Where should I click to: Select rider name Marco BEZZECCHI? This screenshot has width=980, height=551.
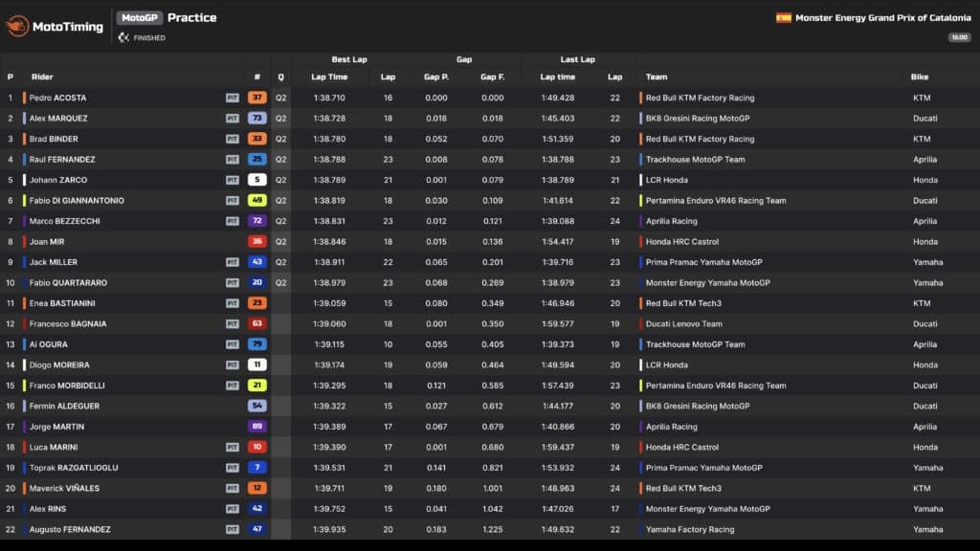(64, 221)
